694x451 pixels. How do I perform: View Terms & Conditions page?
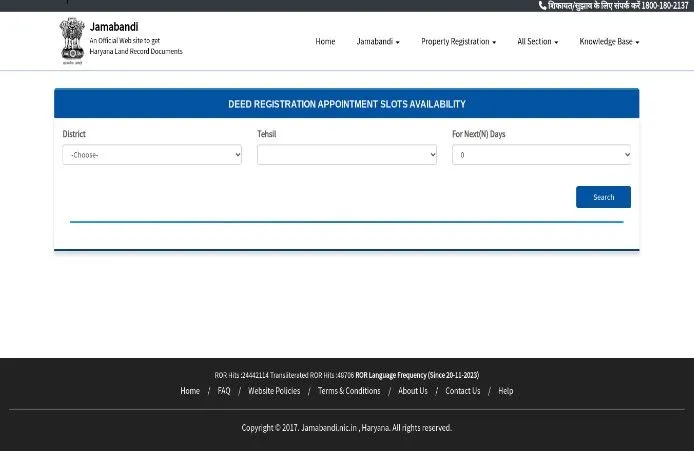click(349, 391)
